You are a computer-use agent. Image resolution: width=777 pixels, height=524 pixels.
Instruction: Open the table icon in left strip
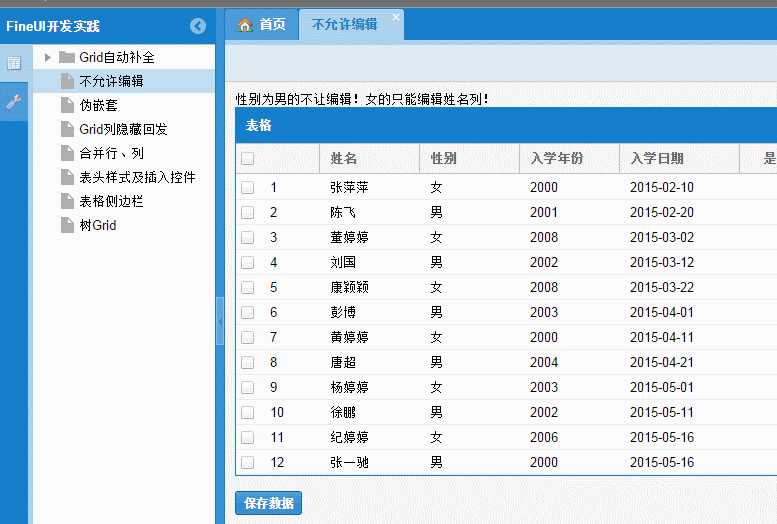tap(14, 63)
